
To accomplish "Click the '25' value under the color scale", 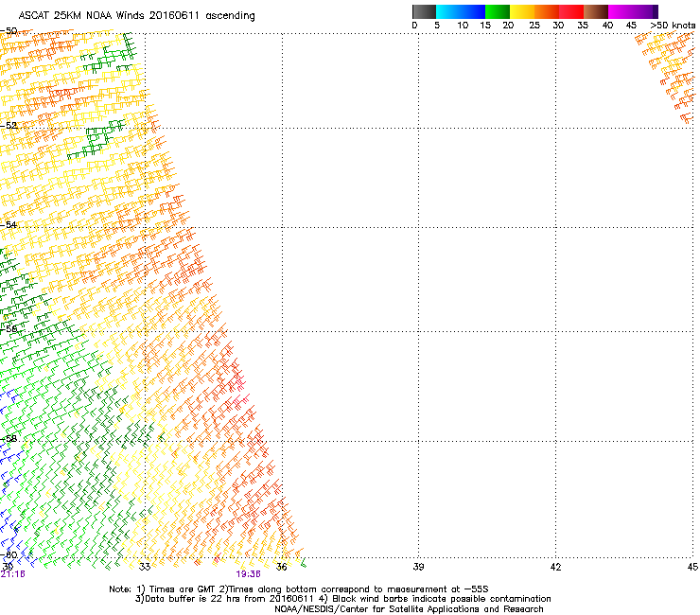I will (x=534, y=26).
